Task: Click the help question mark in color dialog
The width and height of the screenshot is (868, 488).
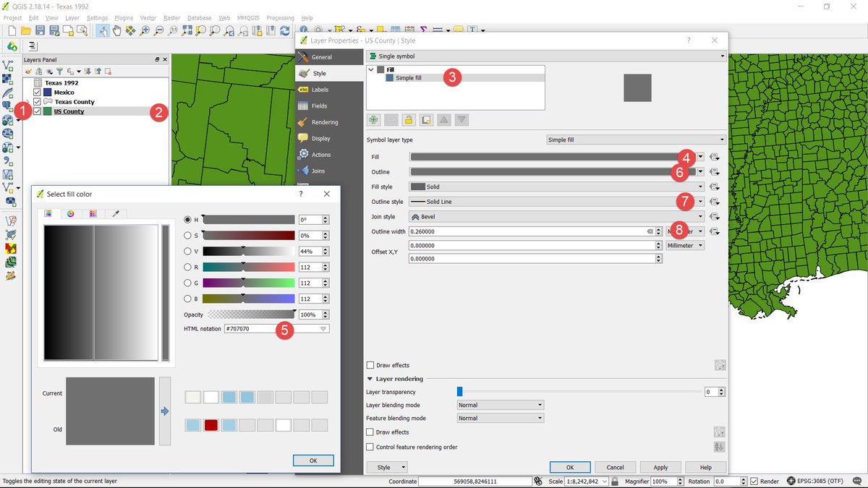Action: point(300,194)
